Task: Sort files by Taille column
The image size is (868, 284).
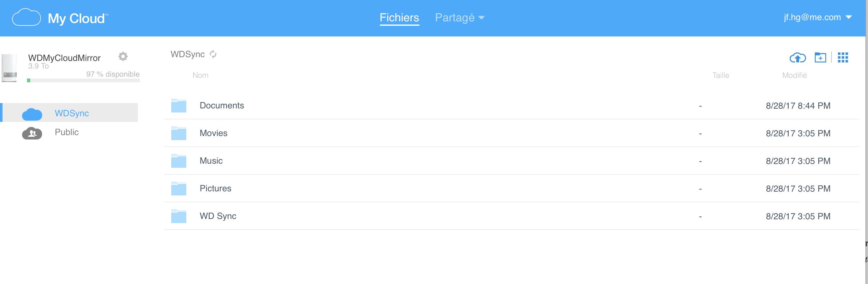Action: tap(720, 75)
